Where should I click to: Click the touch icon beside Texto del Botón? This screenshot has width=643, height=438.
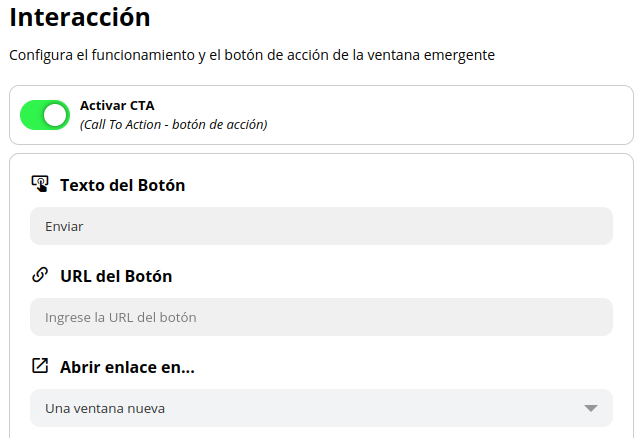tap(40, 184)
